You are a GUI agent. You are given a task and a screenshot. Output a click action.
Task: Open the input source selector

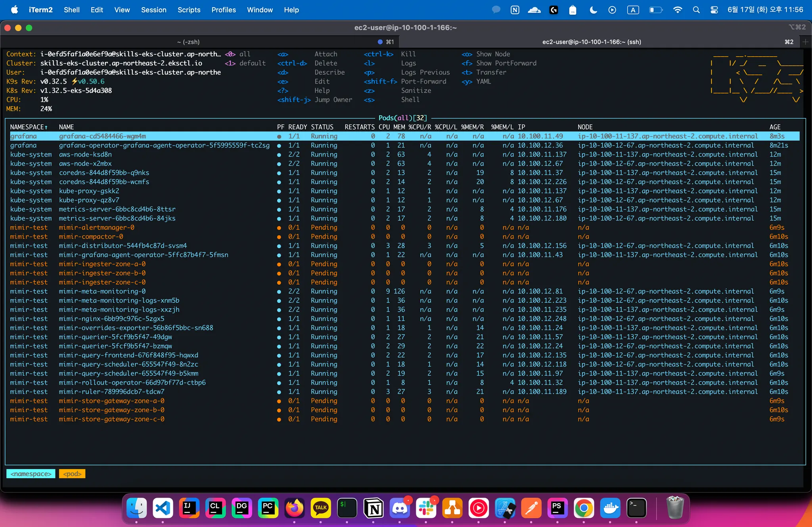coord(633,10)
